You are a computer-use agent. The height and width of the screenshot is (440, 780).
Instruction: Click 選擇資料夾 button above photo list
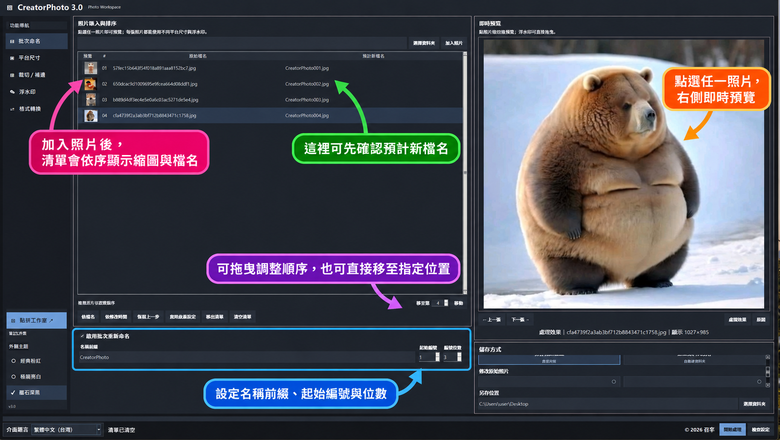click(x=424, y=43)
